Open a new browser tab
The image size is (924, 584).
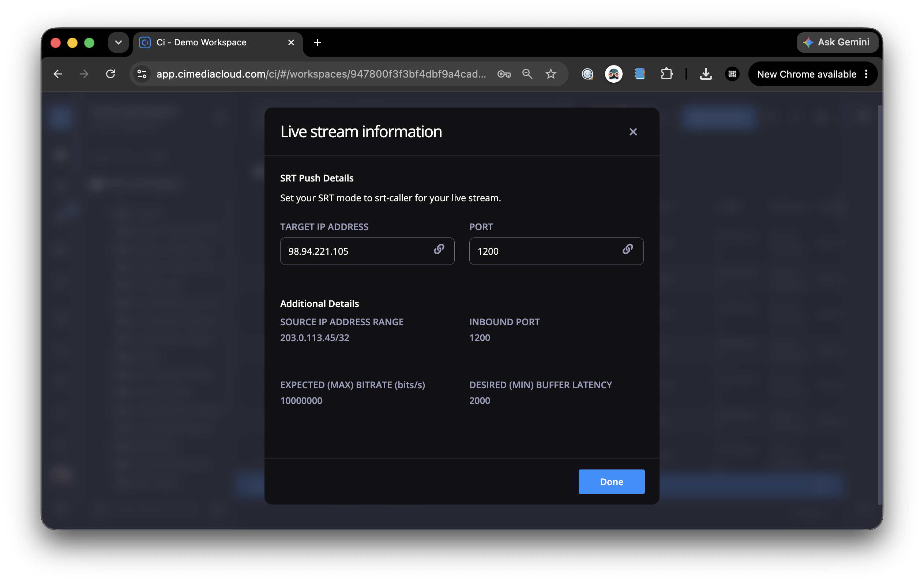pos(318,42)
